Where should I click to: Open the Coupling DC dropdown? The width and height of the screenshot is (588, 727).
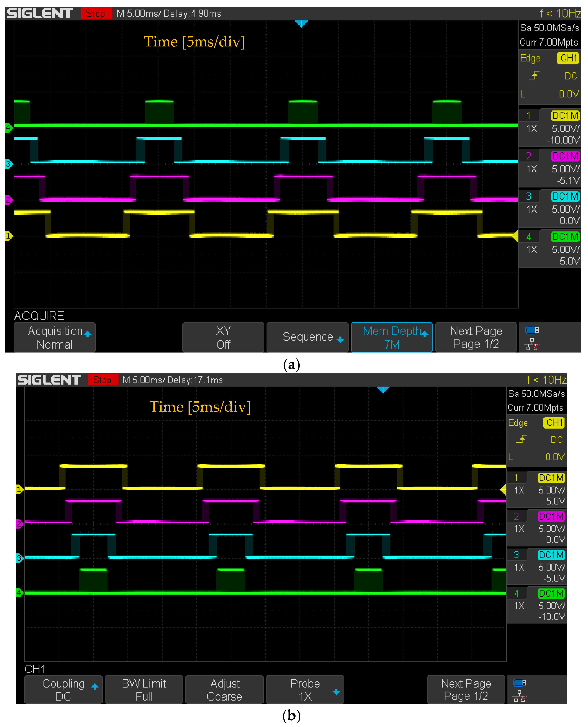(x=63, y=690)
